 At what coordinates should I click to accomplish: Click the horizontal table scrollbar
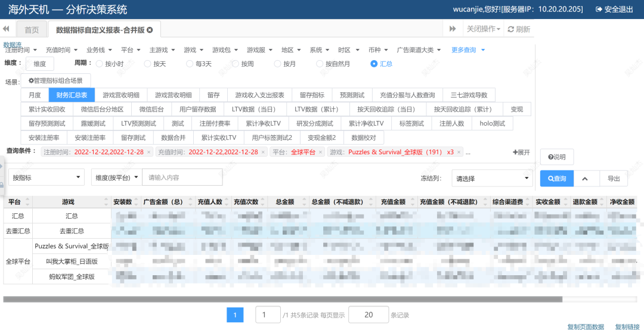tap(283, 299)
